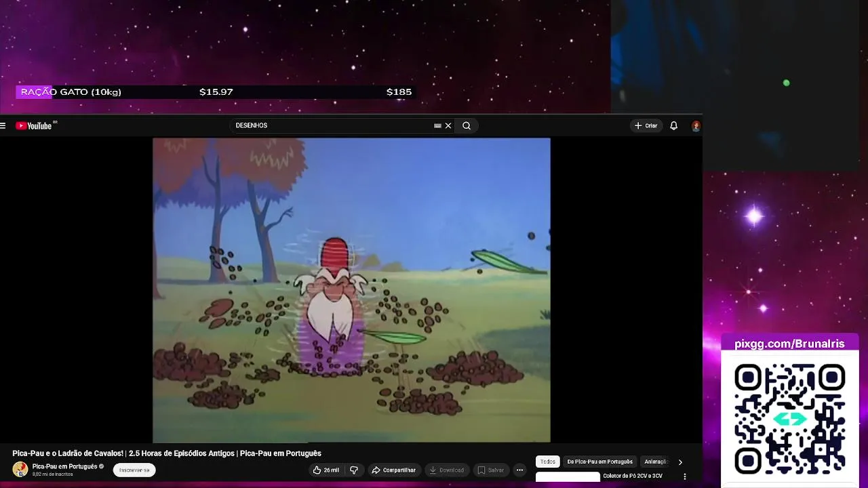Viewport: 868px width, 488px height.
Task: Open the Criar create button
Action: 646,125
